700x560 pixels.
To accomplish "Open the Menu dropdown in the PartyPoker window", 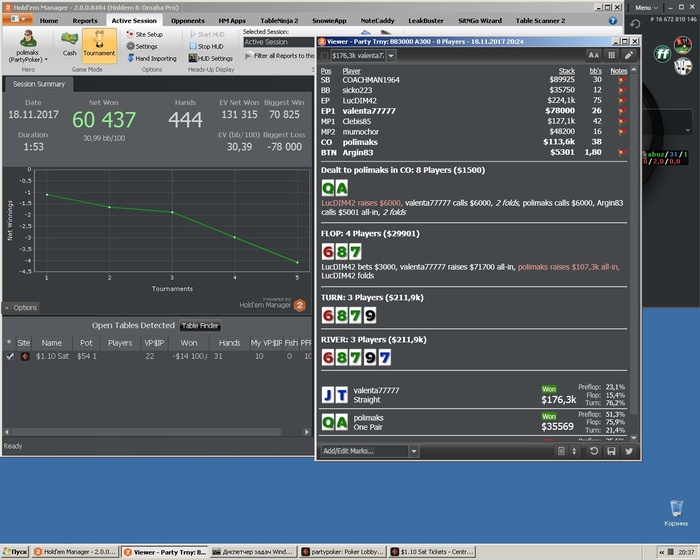I will 646,8.
